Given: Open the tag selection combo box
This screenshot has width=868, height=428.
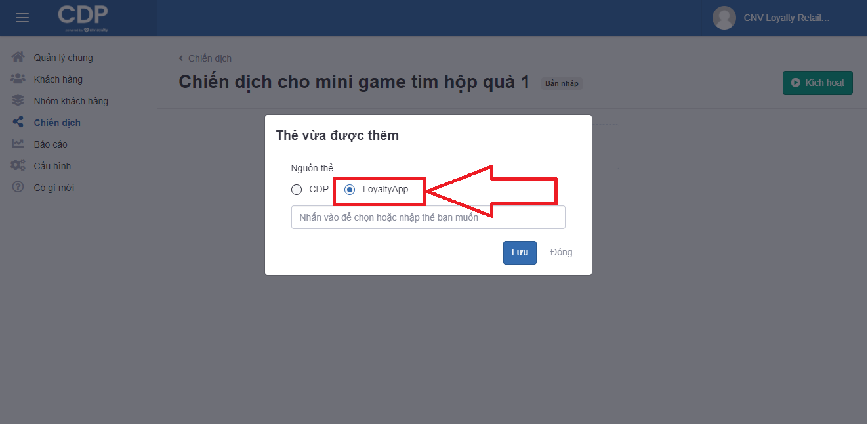Looking at the screenshot, I should 428,217.
